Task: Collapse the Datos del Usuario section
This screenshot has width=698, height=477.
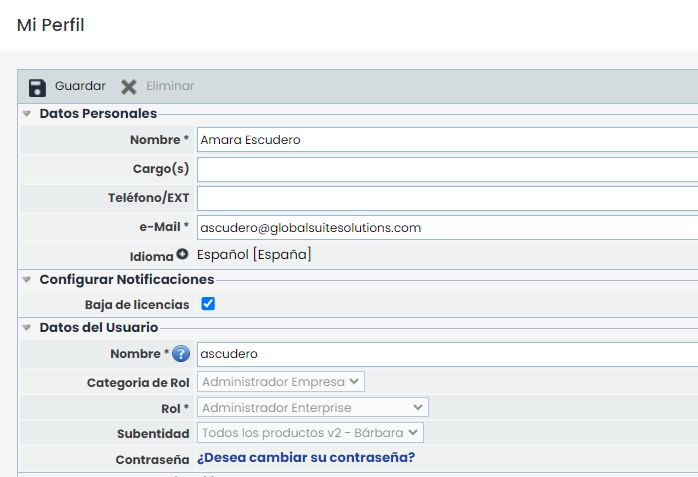Action: [x=27, y=328]
